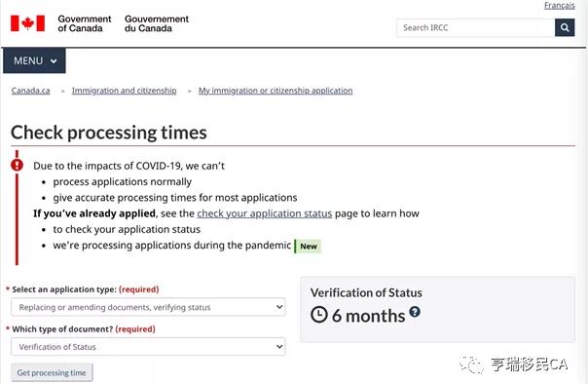The width and height of the screenshot is (588, 384).
Task: Click the search magnifier icon button
Action: [565, 27]
